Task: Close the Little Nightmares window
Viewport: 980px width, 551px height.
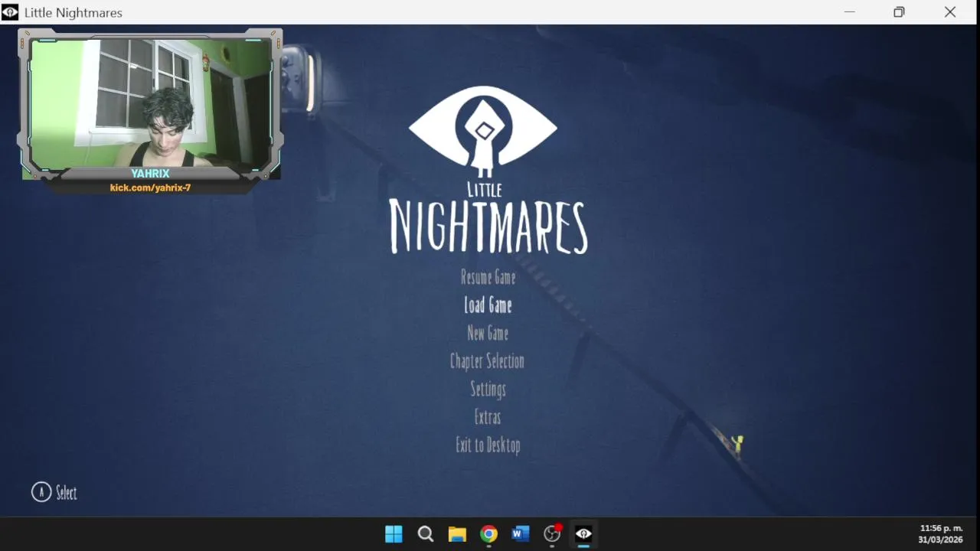Action: [950, 12]
